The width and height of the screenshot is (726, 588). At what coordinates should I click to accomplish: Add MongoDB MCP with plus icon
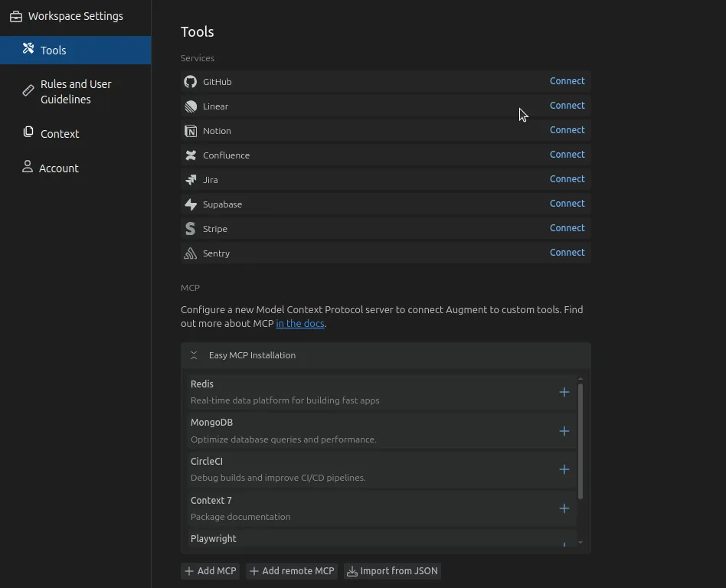click(564, 432)
